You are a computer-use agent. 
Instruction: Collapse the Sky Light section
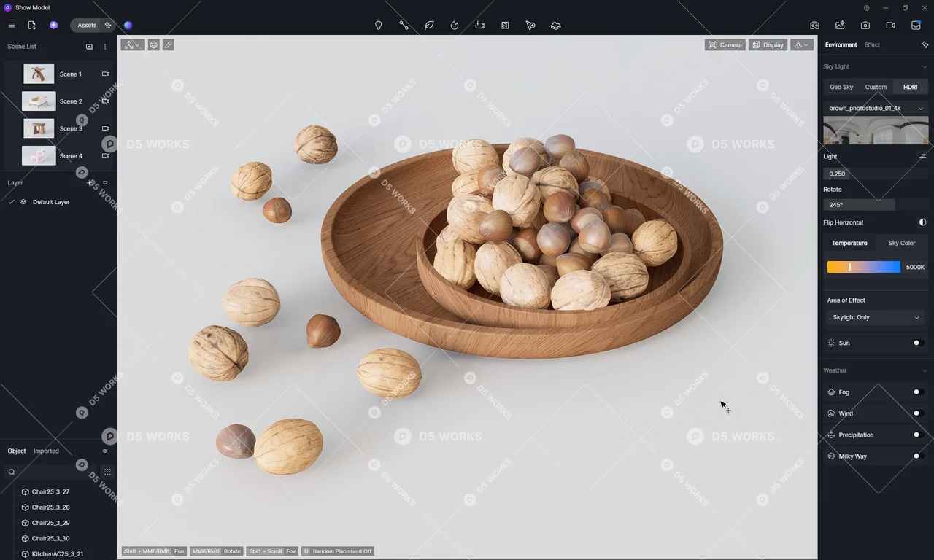click(924, 66)
